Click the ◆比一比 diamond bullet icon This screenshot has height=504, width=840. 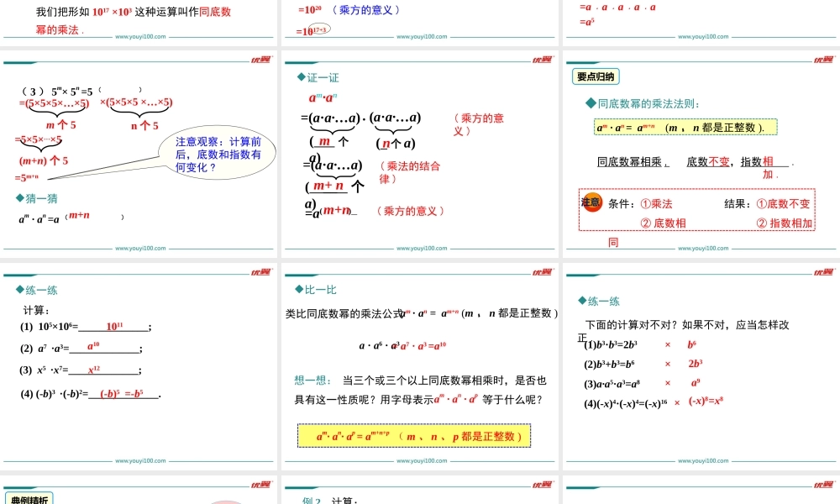tap(299, 289)
